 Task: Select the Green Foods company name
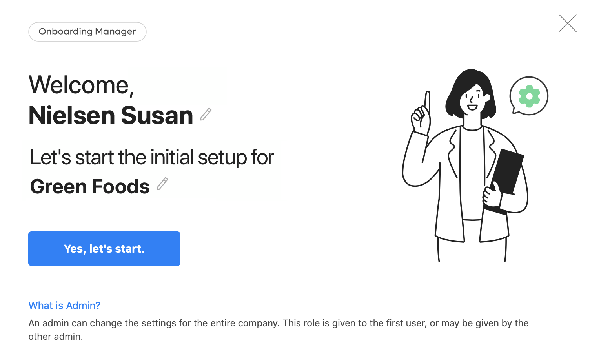(x=90, y=186)
